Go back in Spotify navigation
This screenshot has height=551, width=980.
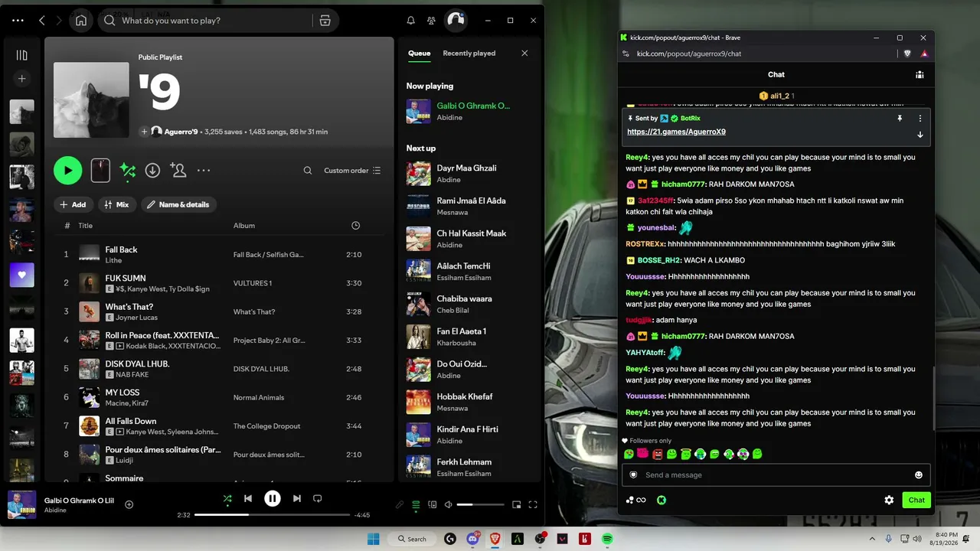point(42,21)
